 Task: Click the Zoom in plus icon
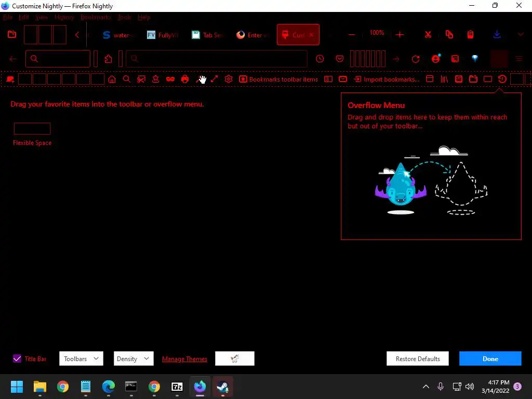tap(400, 35)
